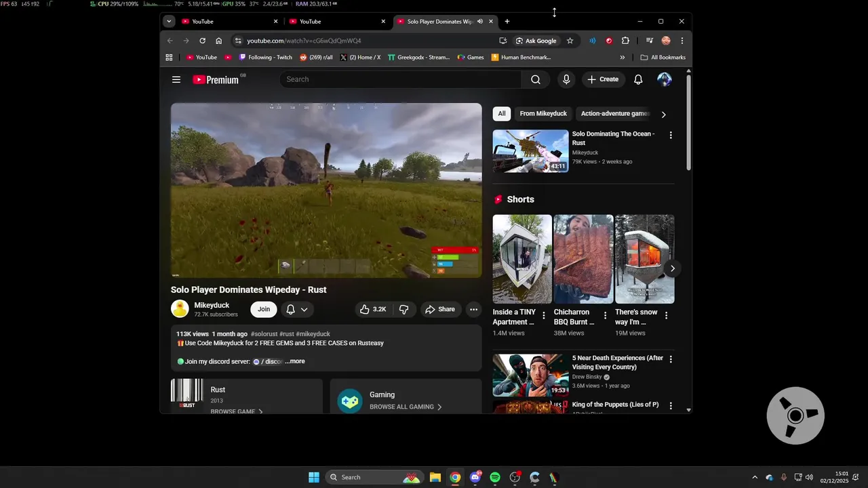Screen dimensions: 868x488
Task: View site information icon in address bar
Action: click(x=237, y=41)
